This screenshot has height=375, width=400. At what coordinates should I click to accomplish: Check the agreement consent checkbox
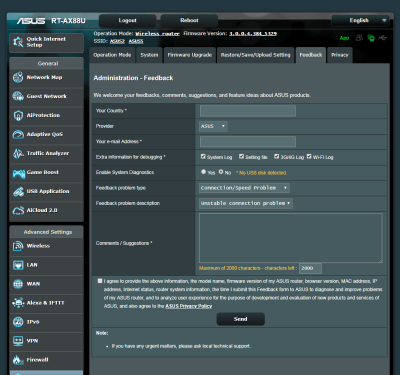point(100,281)
